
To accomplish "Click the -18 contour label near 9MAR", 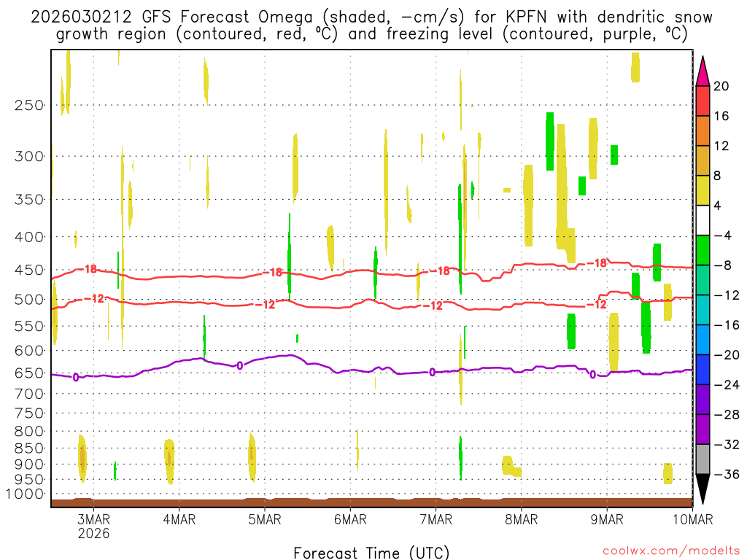I will point(597,263).
